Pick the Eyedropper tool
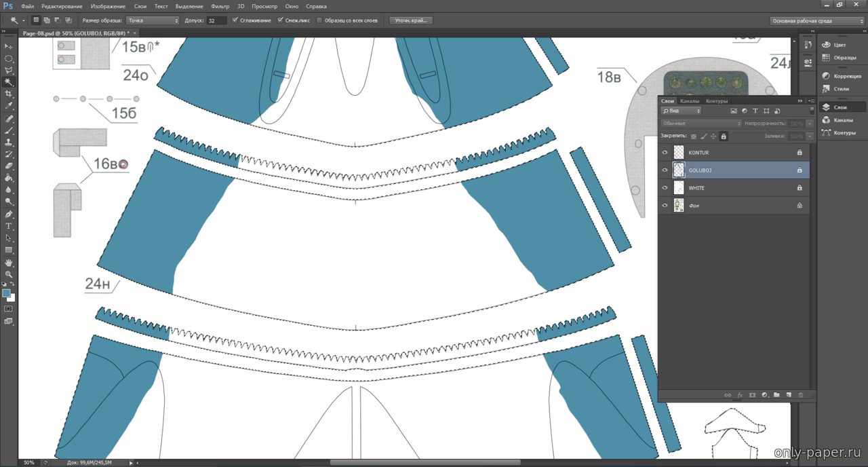Viewport: 868px width, 467px height. (x=9, y=107)
